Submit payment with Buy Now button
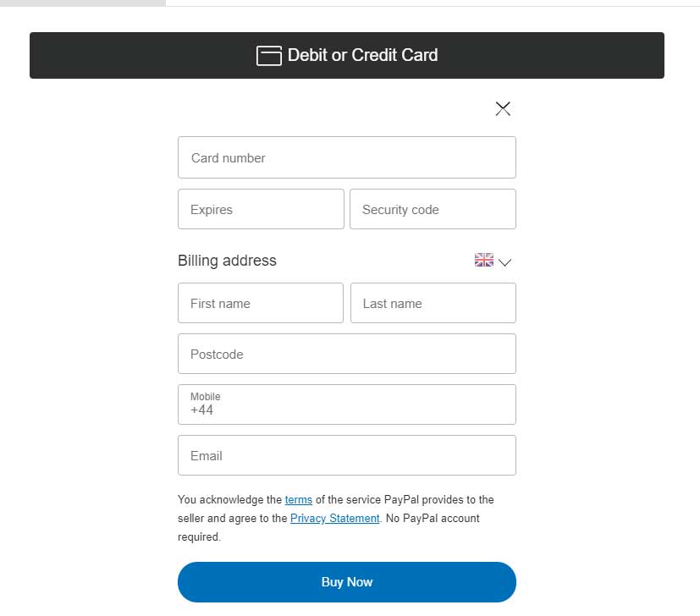Viewport: 700px width, 616px height. (347, 582)
